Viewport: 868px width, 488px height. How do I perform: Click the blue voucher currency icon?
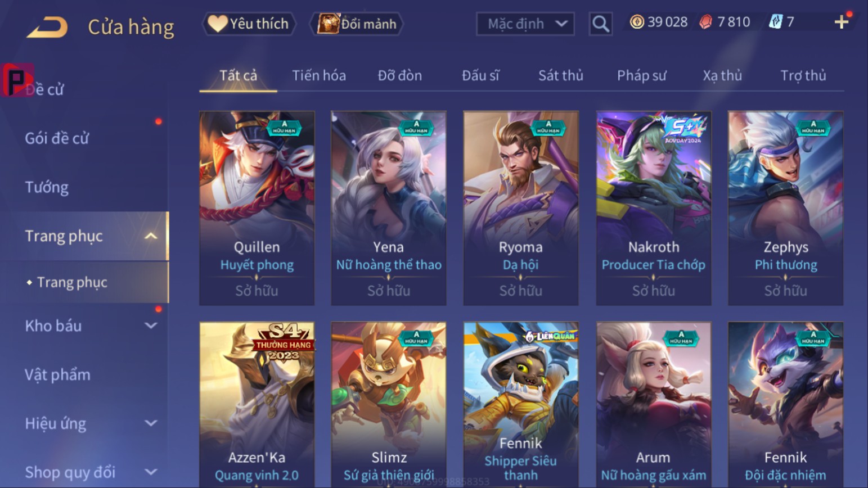click(x=776, y=22)
